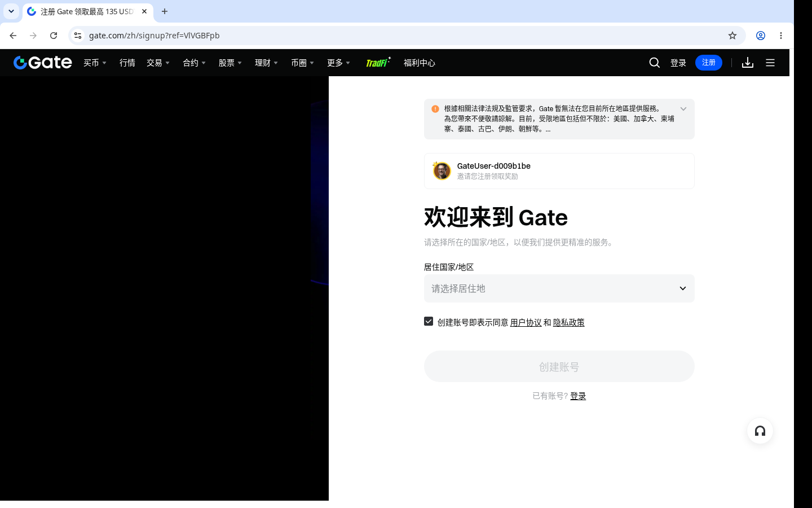Click the search magnifier icon in Gate header
812x508 pixels.
tap(654, 63)
